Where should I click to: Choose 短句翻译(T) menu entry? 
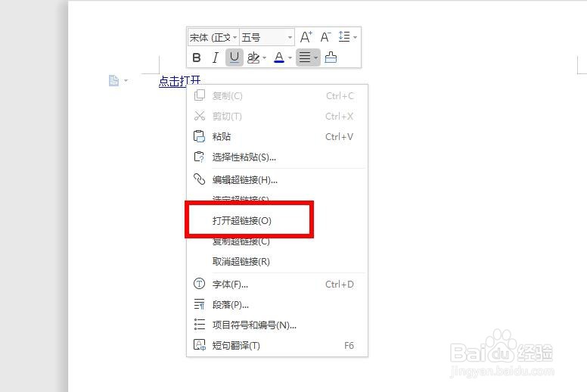point(277,345)
